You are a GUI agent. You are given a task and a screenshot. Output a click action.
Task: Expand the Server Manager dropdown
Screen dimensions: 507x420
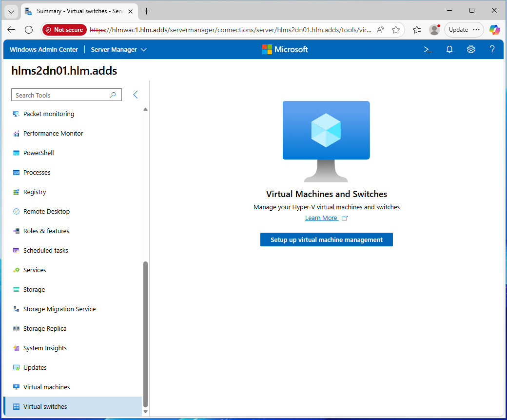(x=118, y=49)
